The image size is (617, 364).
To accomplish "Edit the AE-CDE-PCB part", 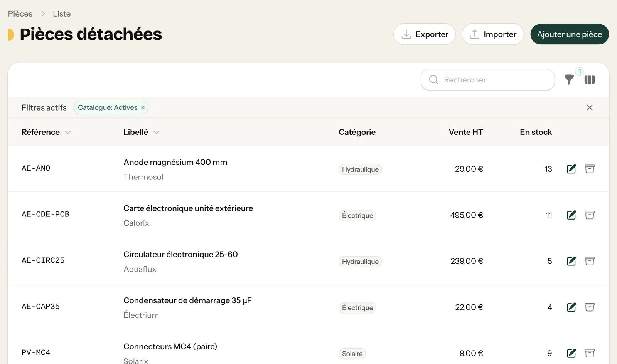I will click(571, 215).
